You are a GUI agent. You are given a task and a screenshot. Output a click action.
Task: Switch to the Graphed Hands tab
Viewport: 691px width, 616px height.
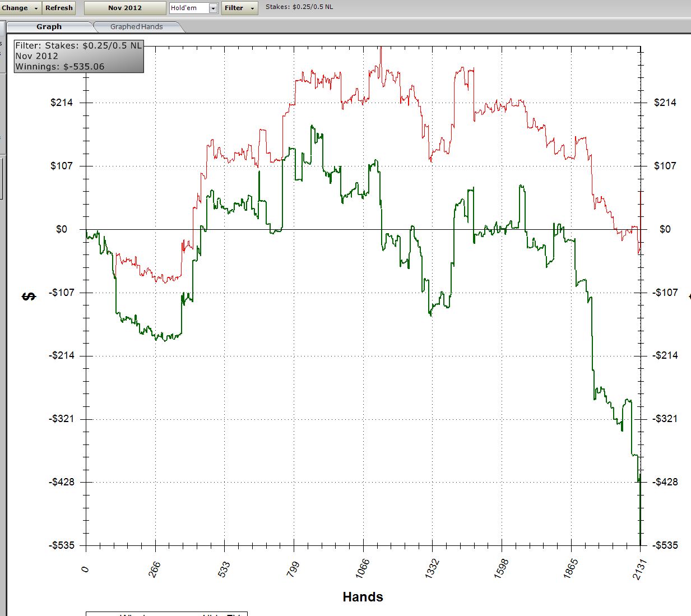click(x=136, y=26)
